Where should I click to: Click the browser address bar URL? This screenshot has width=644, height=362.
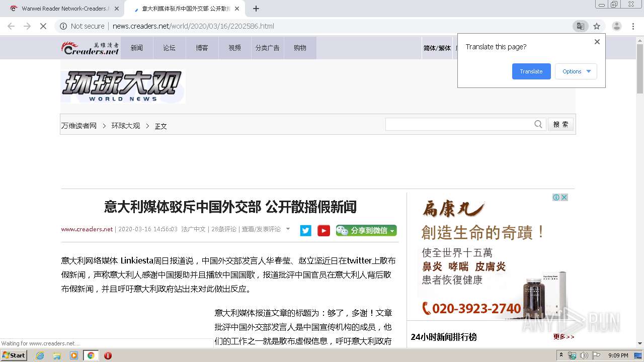[x=193, y=26]
